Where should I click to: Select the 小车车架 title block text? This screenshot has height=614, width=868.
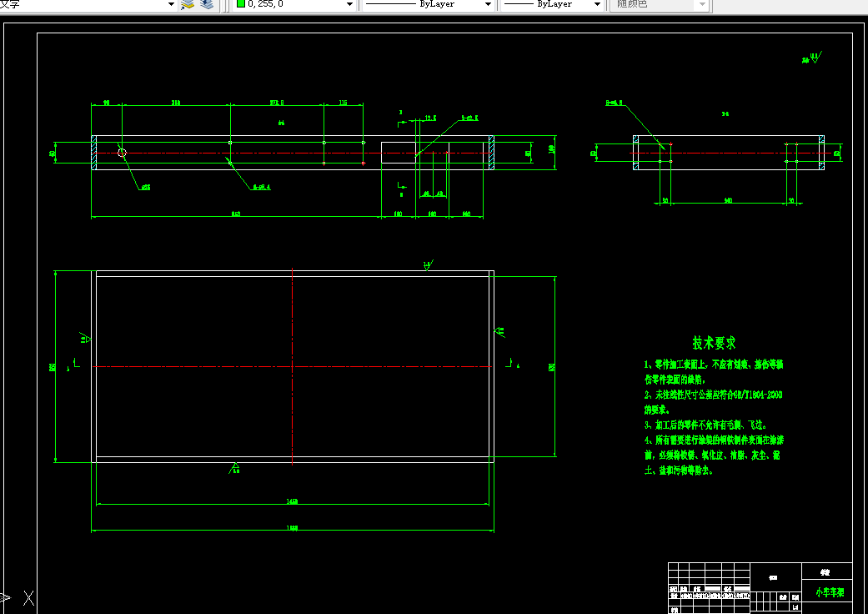click(x=830, y=592)
